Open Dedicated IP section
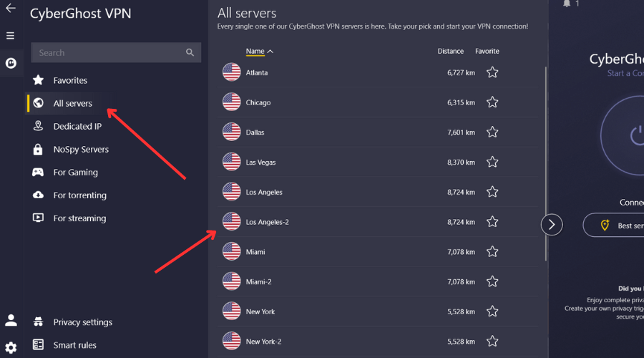The width and height of the screenshot is (644, 358). 77,126
